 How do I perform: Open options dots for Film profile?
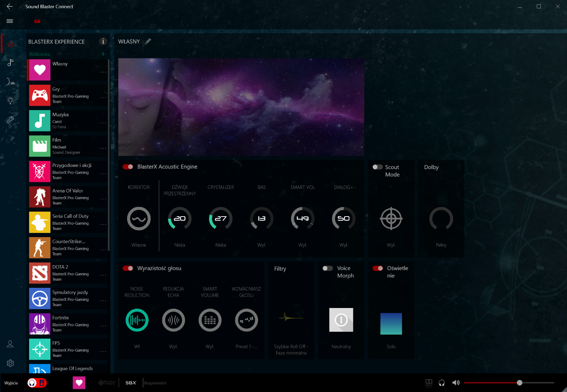coord(103,148)
